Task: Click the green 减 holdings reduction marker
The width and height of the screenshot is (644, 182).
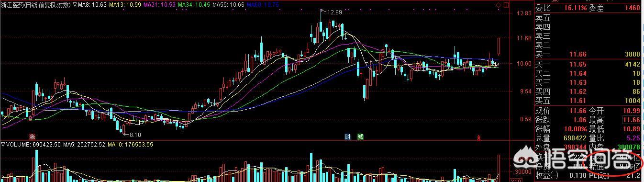Action: coord(360,136)
